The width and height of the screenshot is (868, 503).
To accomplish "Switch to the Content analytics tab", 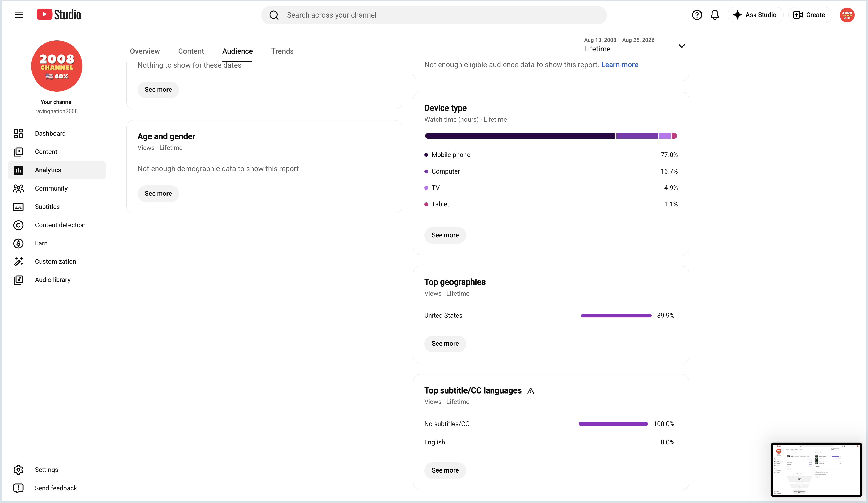I will (191, 51).
